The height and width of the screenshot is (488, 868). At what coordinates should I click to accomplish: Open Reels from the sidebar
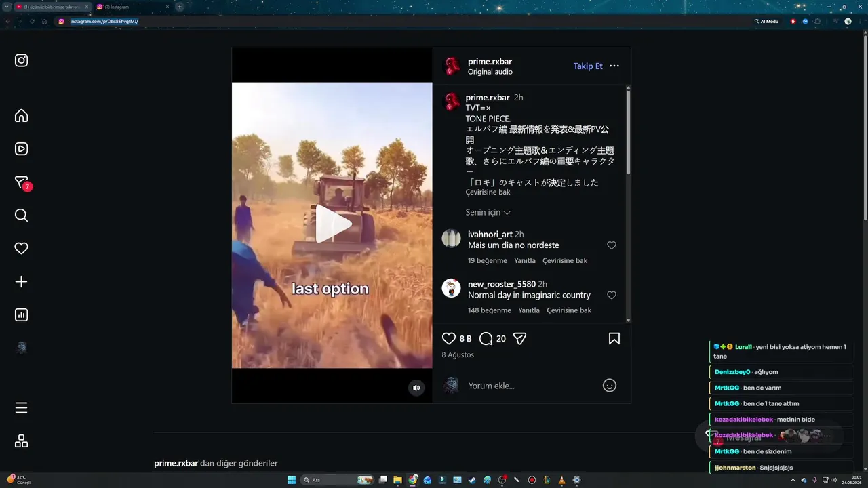[x=21, y=149]
